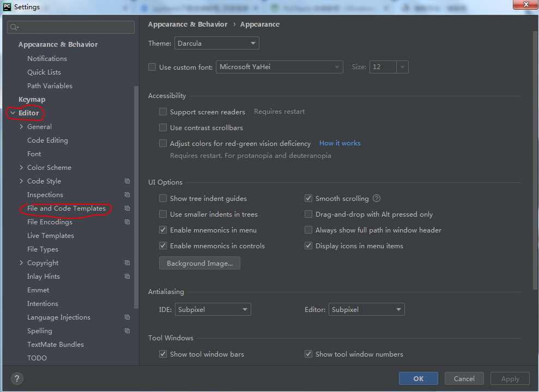
Task: Collapse the Editor tree section
Action: click(x=13, y=113)
